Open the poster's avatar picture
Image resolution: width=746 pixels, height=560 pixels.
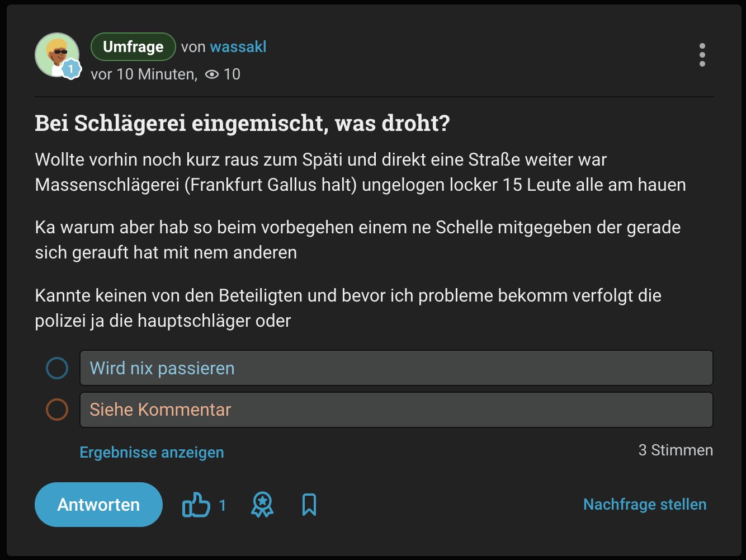point(56,54)
